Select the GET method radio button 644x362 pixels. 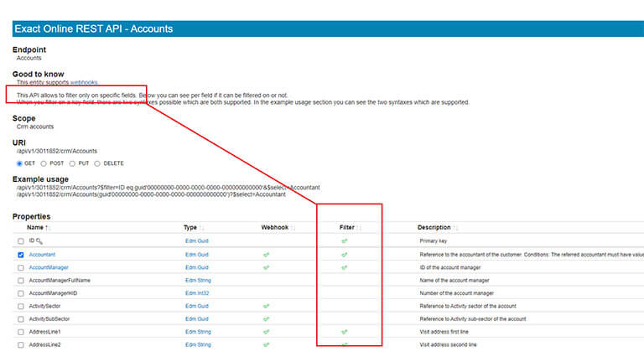pyautogui.click(x=19, y=163)
